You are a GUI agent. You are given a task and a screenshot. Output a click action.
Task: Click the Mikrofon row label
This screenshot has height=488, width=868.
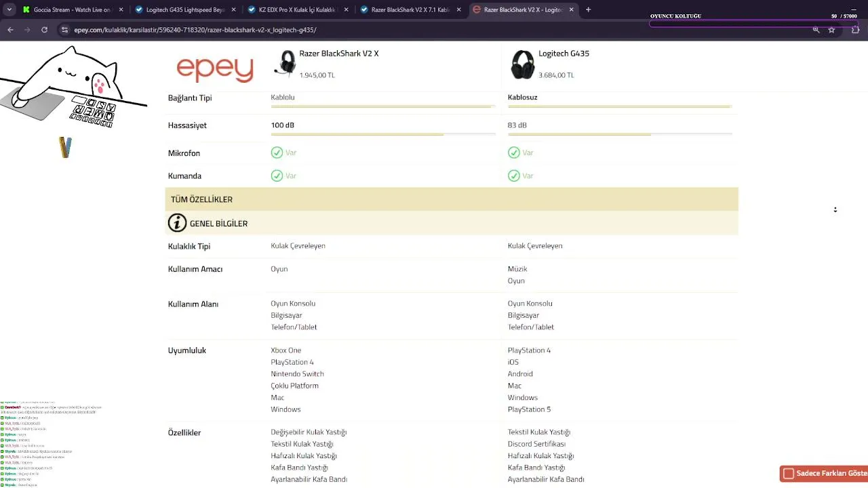[184, 153]
